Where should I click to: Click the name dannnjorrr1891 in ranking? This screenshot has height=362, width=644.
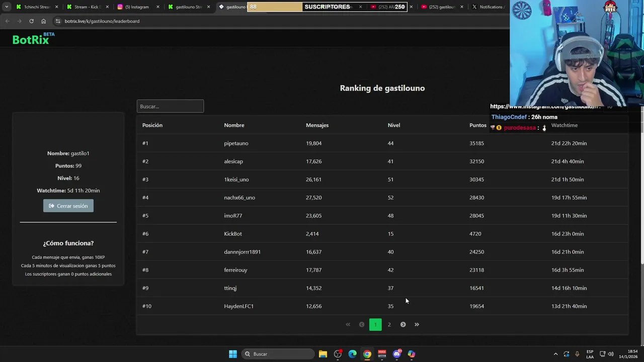[x=243, y=252]
